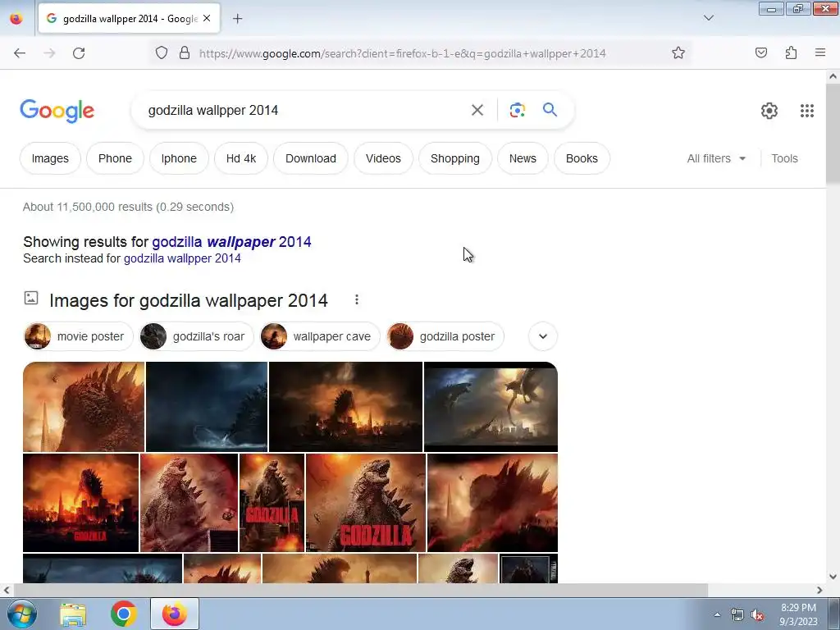Open the Firefox hamburger menu
Image resolution: width=840 pixels, height=630 pixels.
820,52
